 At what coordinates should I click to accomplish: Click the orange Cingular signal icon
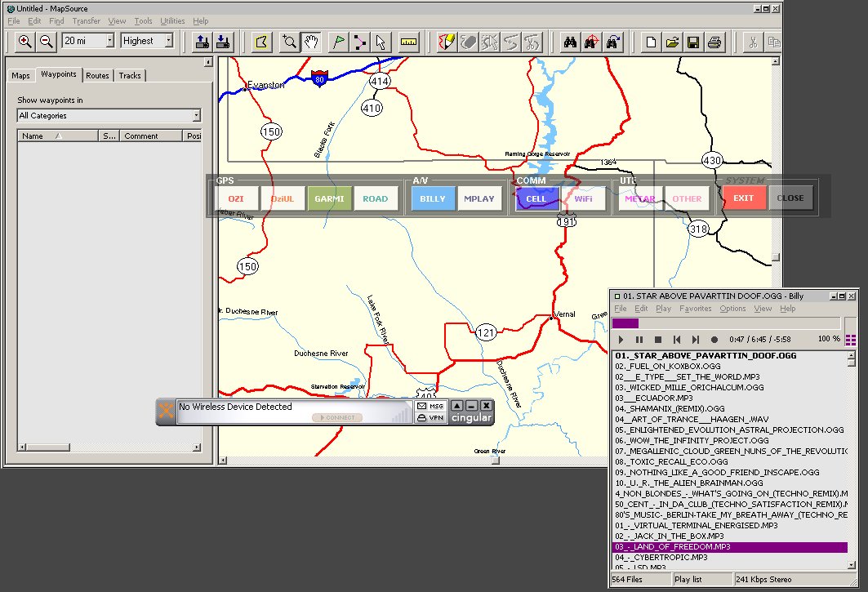pos(166,412)
